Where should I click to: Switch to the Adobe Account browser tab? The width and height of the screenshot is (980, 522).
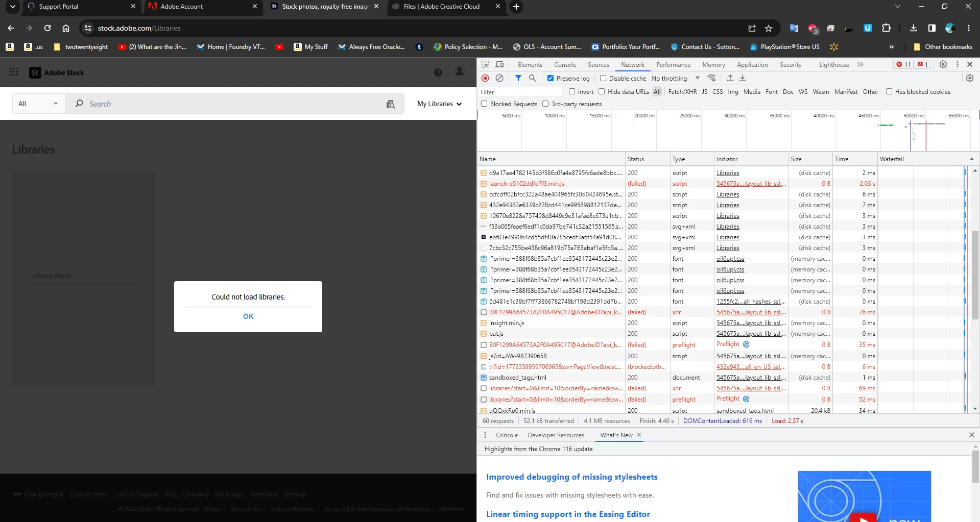pyautogui.click(x=202, y=7)
